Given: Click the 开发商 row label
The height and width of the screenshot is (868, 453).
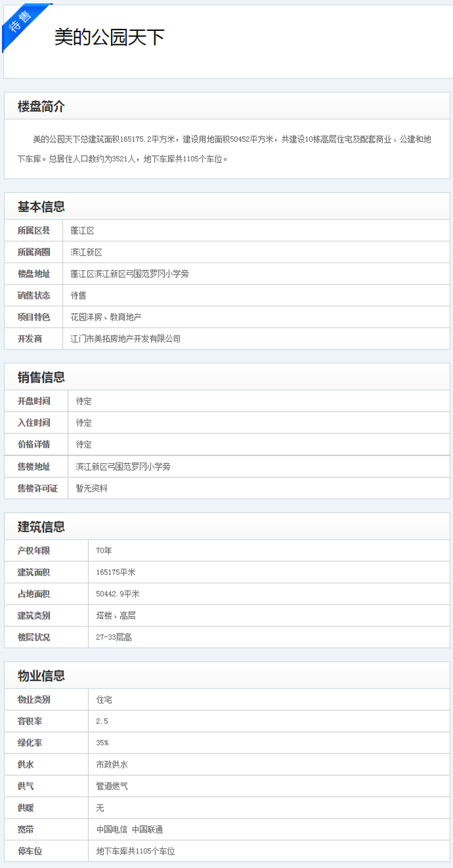Looking at the screenshot, I should (x=30, y=339).
